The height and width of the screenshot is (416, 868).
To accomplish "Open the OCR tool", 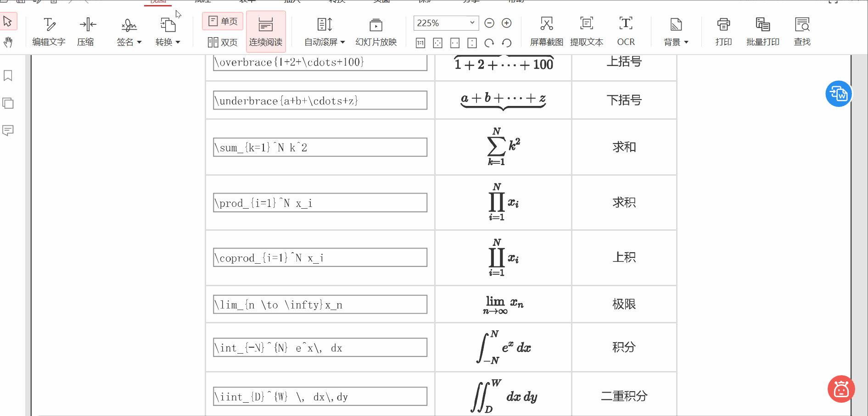I will [x=626, y=30].
